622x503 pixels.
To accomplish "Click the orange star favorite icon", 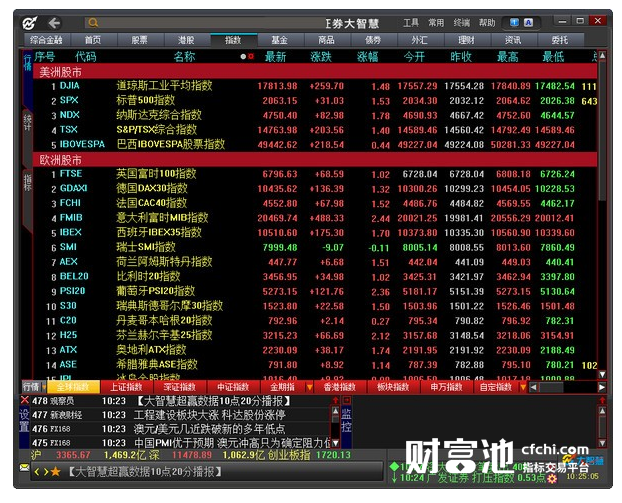I will tap(56, 471).
